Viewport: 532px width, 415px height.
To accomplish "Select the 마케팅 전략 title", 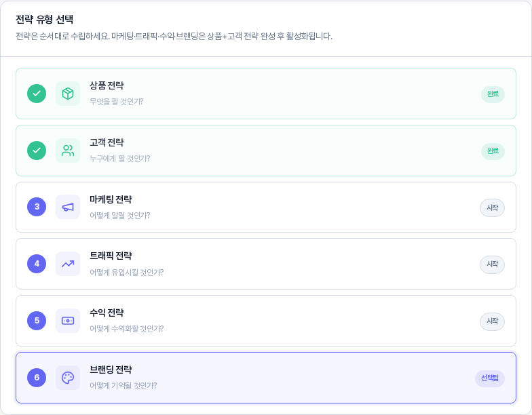I will tap(111, 199).
